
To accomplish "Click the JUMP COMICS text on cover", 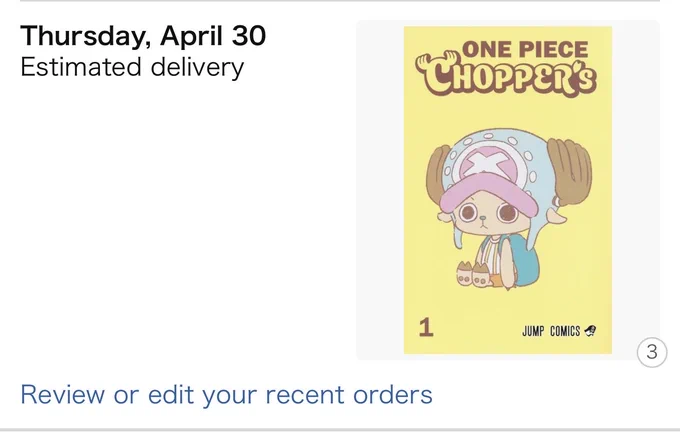I will (x=551, y=331).
